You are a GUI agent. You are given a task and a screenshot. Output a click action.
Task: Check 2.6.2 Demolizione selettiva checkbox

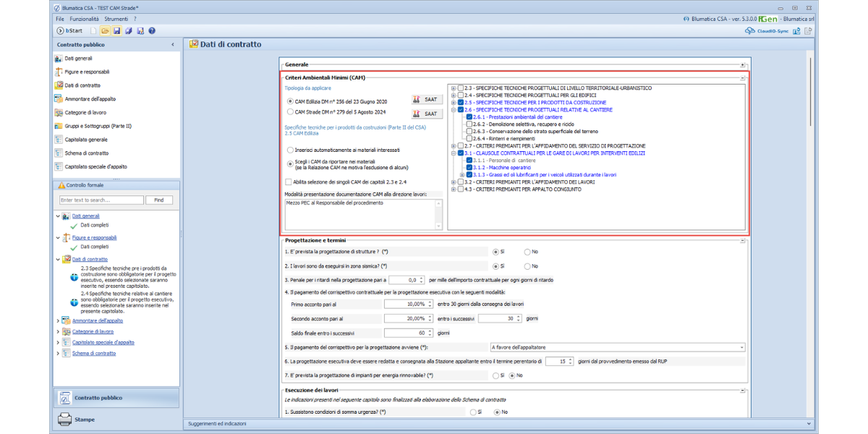(x=469, y=124)
